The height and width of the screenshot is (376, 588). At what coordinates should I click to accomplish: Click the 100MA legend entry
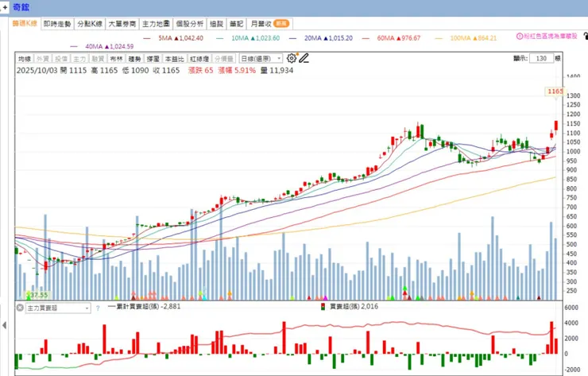[466, 38]
